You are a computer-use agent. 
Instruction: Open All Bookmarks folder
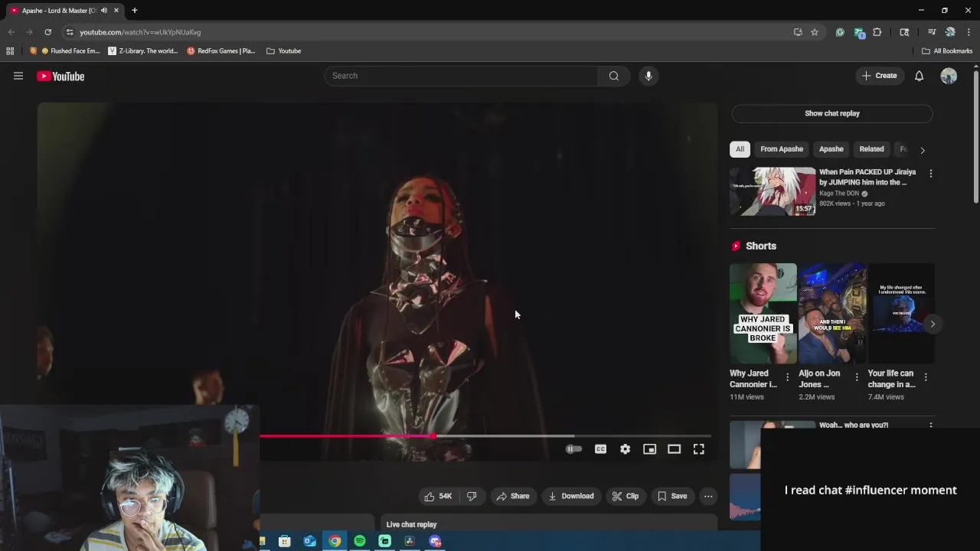coord(946,51)
